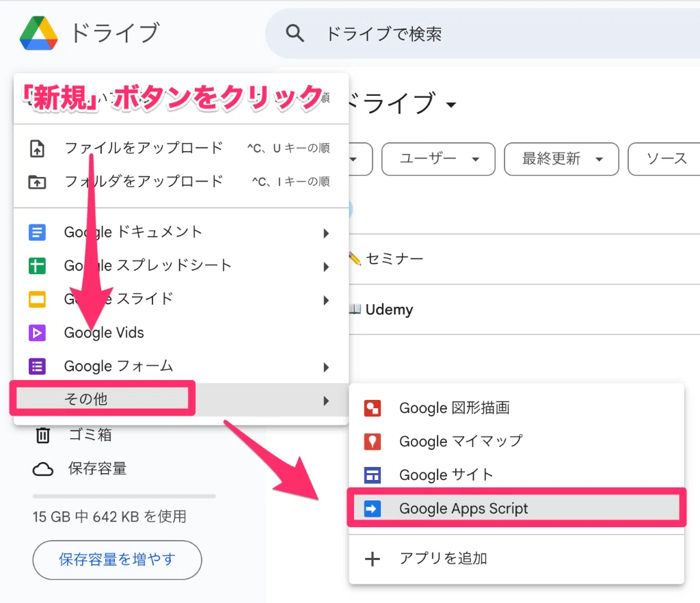The width and height of the screenshot is (700, 603).
Task: Click the folder upload icon
Action: click(x=37, y=182)
